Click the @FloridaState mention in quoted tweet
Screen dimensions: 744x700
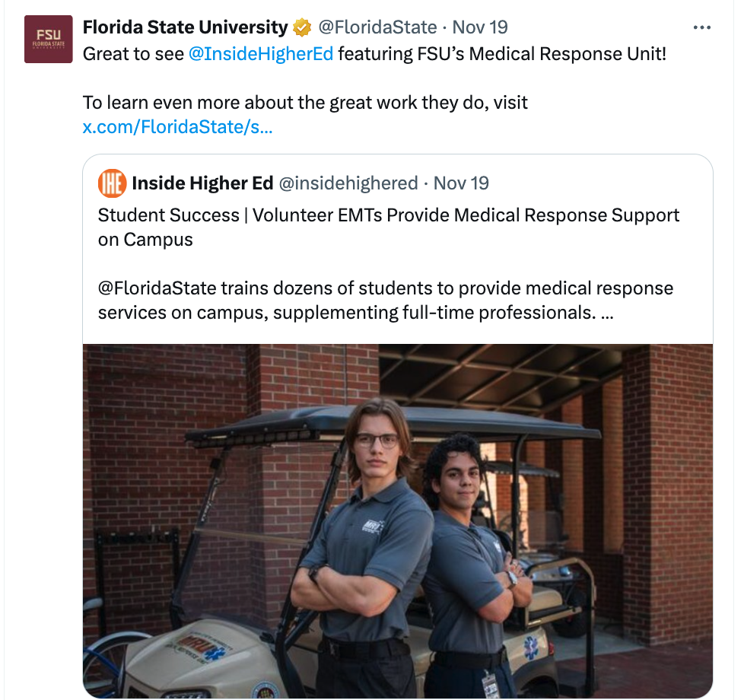pyautogui.click(x=157, y=288)
